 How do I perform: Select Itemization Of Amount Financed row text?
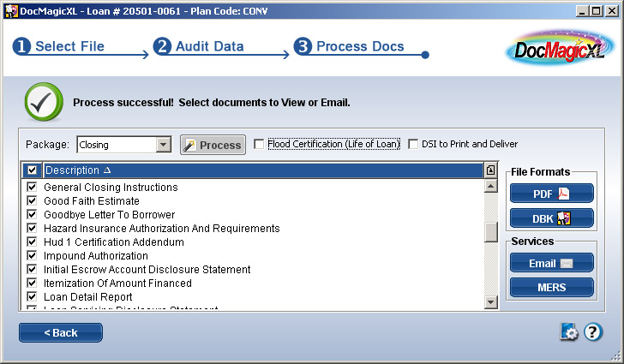pos(117,283)
